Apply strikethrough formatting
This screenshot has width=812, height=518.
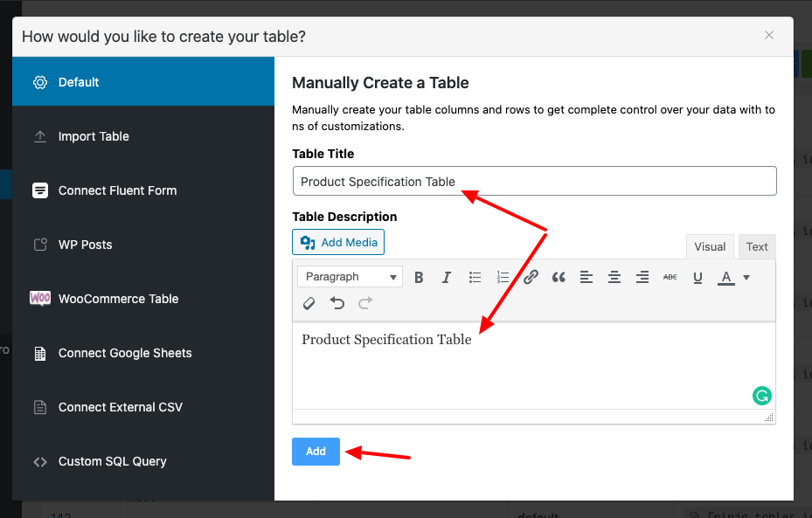[670, 277]
